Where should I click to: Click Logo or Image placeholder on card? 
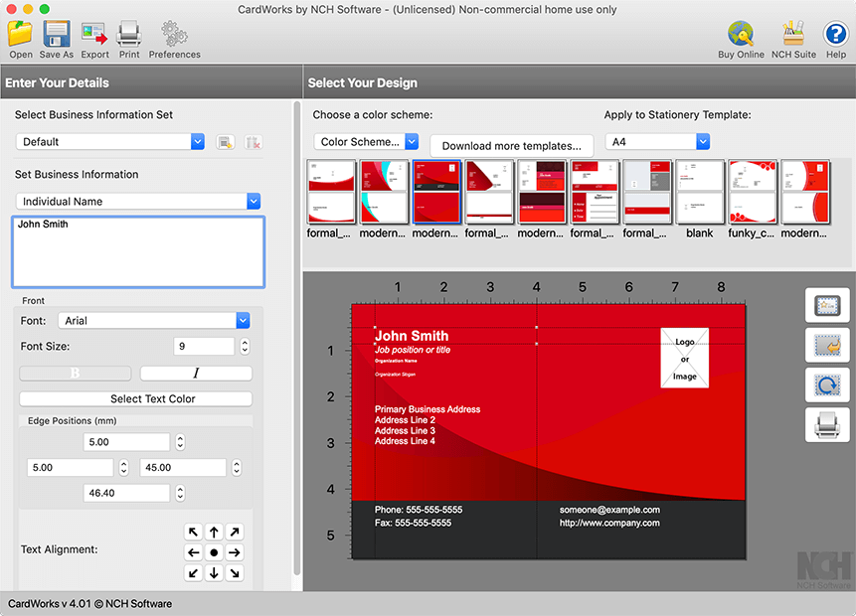click(x=685, y=358)
